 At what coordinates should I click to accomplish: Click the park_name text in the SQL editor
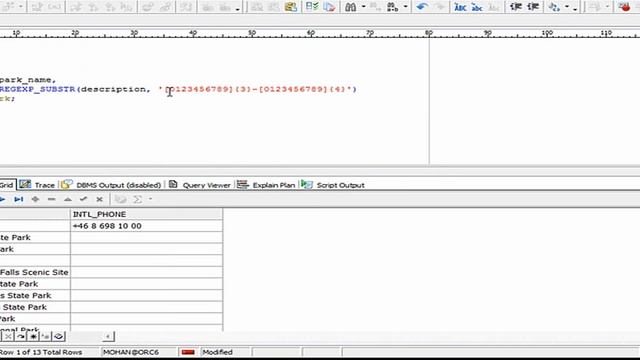pos(26,80)
